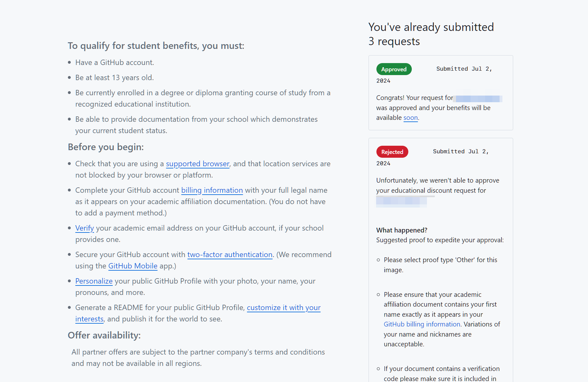
Task: Click the Be at least 13 years old item
Action: [114, 78]
